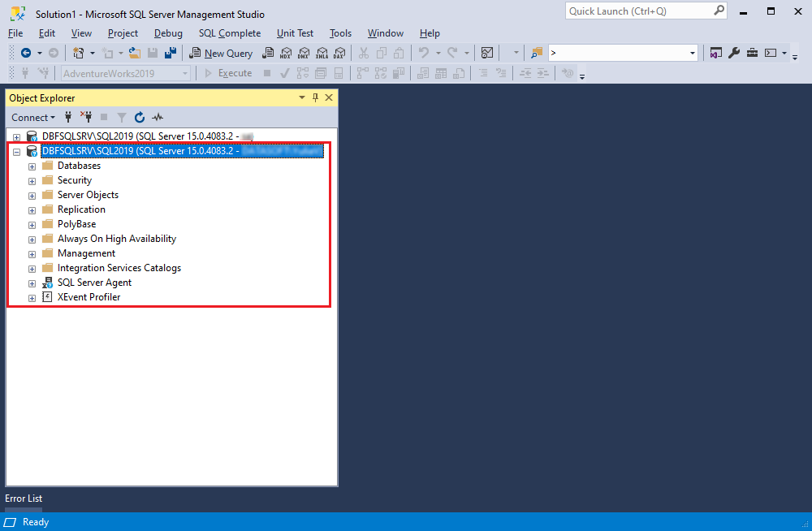812x531 pixels.
Task: Close the Object Explorer panel
Action: [x=329, y=97]
